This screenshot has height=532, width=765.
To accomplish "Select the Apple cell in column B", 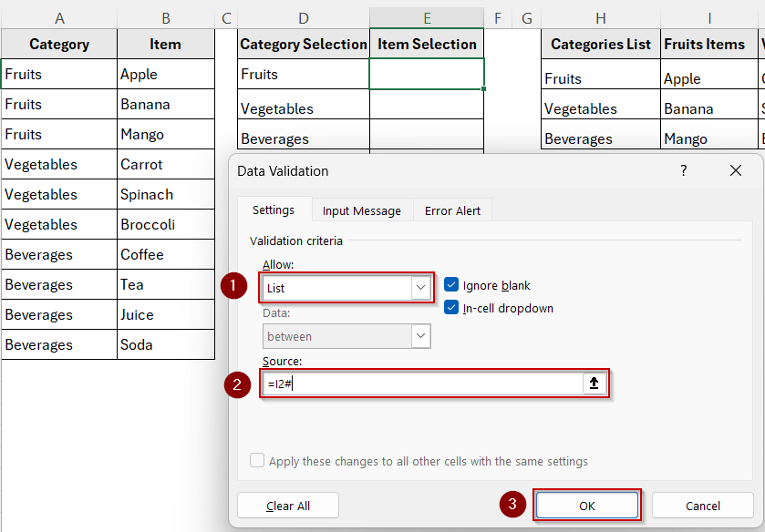I will (166, 74).
